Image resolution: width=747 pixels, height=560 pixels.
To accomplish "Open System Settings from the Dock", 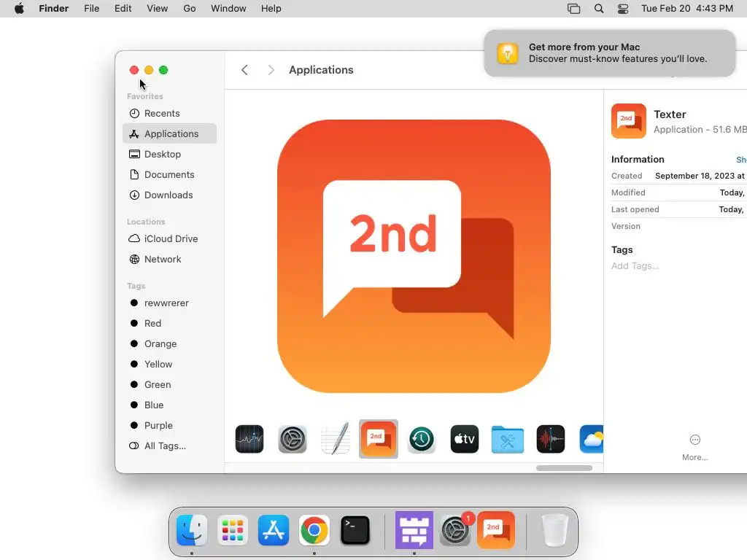I will 455,530.
